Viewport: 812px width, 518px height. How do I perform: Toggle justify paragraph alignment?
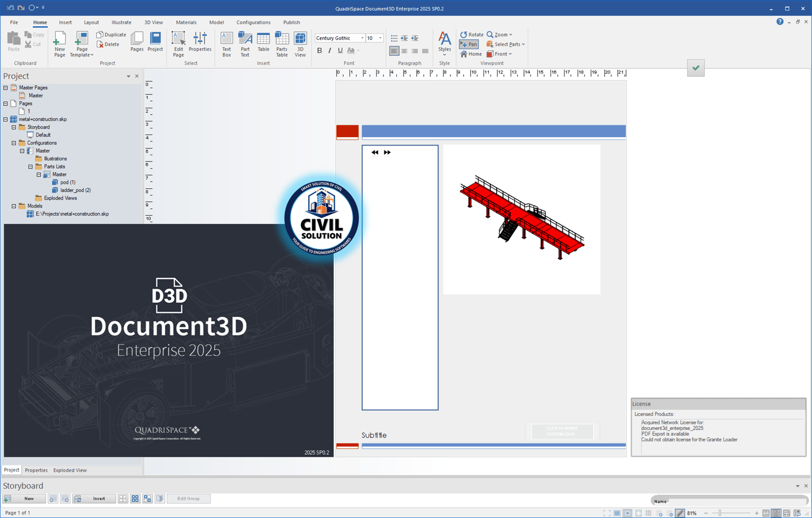click(x=425, y=51)
